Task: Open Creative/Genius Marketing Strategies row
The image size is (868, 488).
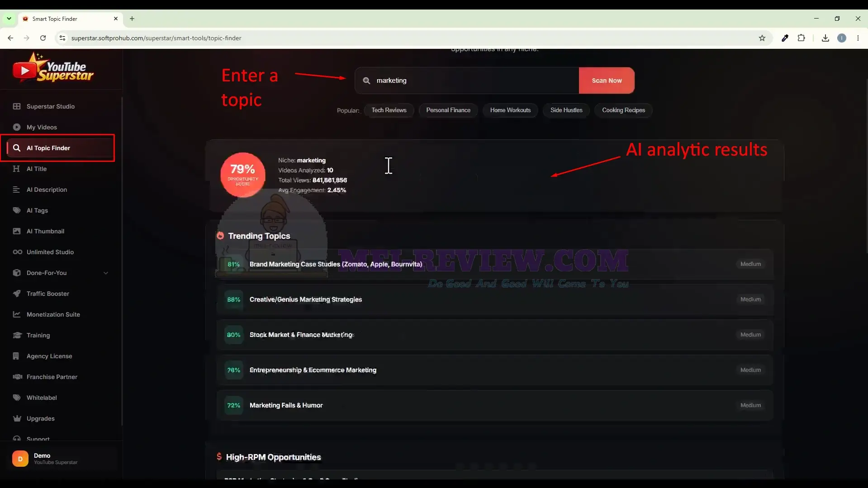Action: pos(494,299)
